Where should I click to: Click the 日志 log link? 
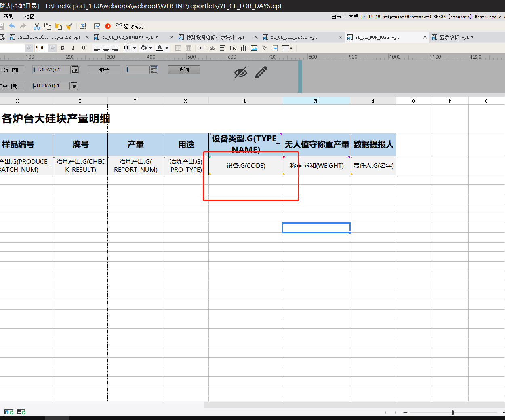[336, 17]
